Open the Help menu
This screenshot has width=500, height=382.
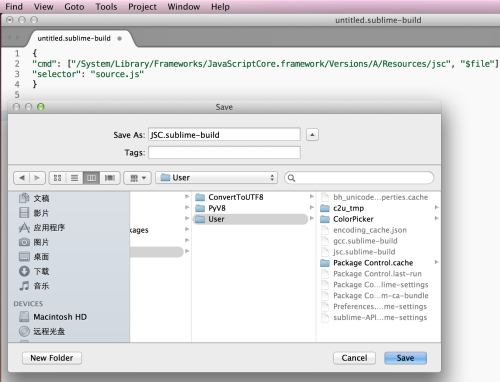pyautogui.click(x=220, y=7)
